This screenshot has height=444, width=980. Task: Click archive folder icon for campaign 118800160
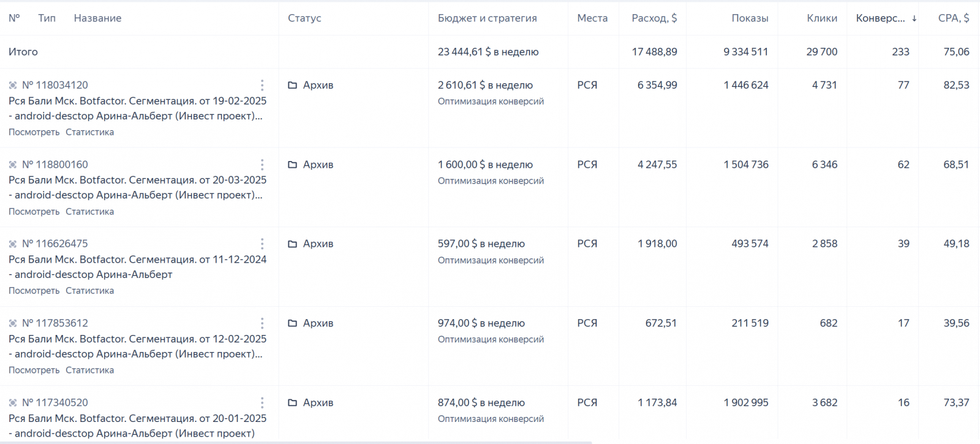pyautogui.click(x=293, y=165)
